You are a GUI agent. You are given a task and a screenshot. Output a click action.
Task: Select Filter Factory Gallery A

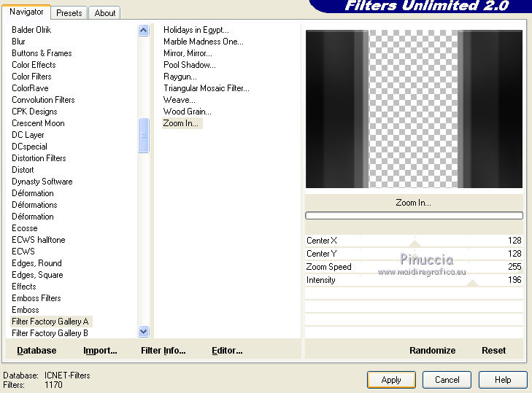[x=50, y=322]
